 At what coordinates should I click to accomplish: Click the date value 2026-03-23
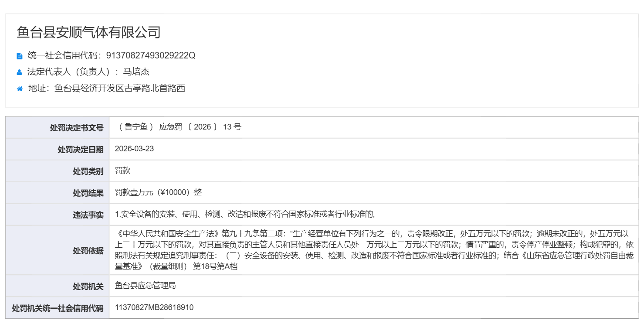tap(134, 149)
